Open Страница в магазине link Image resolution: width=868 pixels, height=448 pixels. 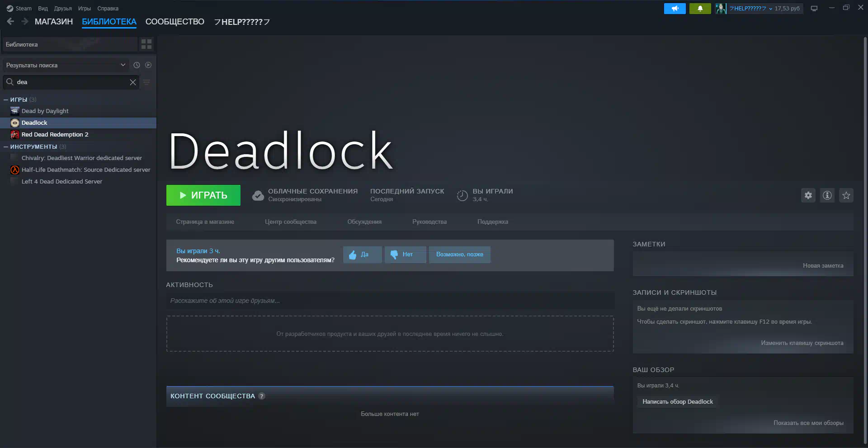[205, 222]
